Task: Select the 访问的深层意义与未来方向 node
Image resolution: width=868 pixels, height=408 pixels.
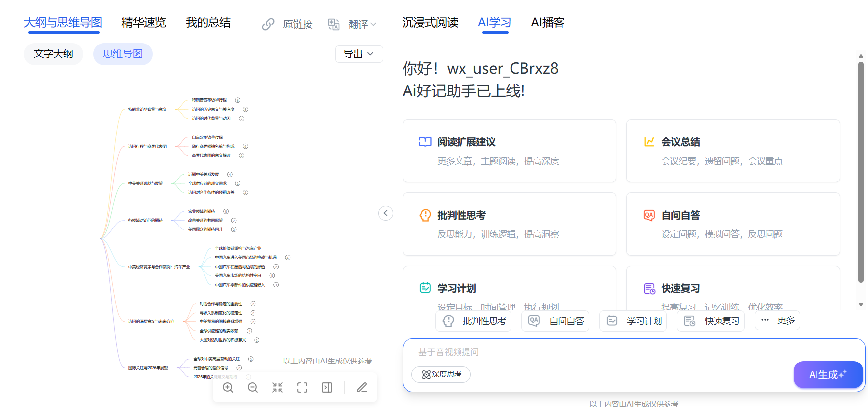Action: [152, 322]
